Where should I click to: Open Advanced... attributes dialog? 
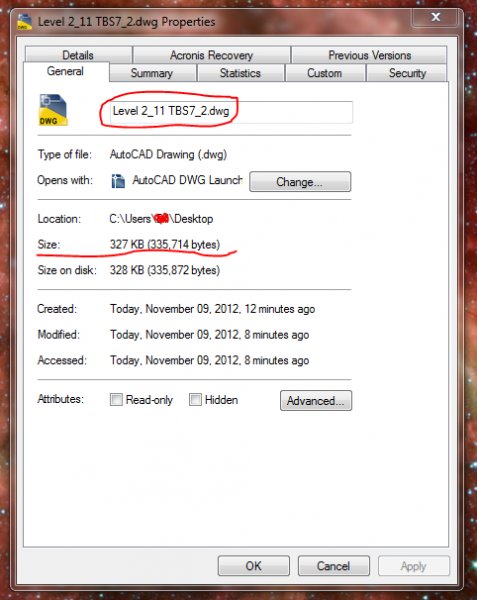pyautogui.click(x=316, y=401)
